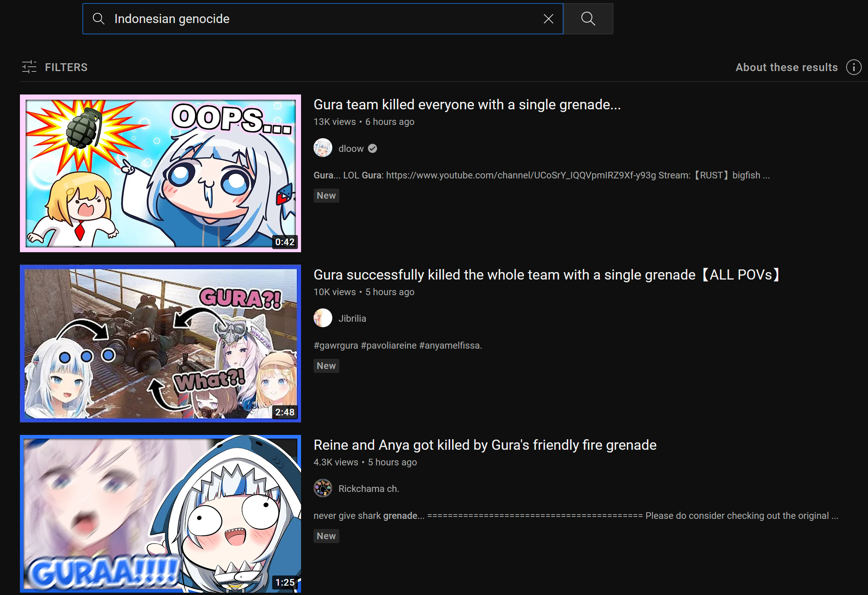Screen dimensions: 868x595
Task: Click the magnifier icon inside the search box
Action: point(99,19)
